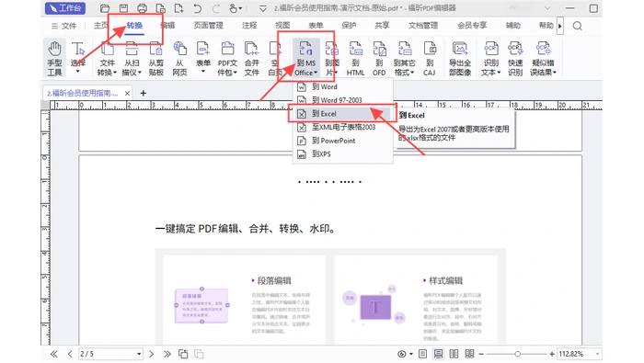This screenshot has width=644, height=363.
Task: Switch to continuous facing view
Action: [x=469, y=354]
